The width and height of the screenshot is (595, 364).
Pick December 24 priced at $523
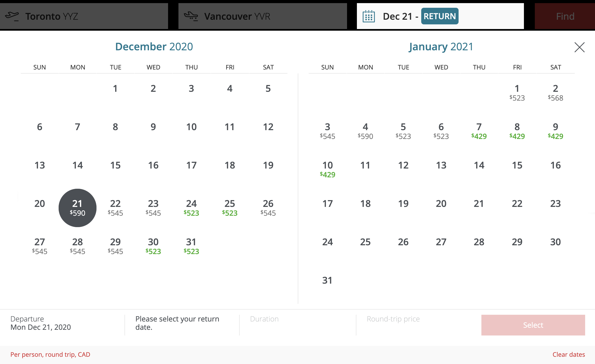(x=191, y=208)
